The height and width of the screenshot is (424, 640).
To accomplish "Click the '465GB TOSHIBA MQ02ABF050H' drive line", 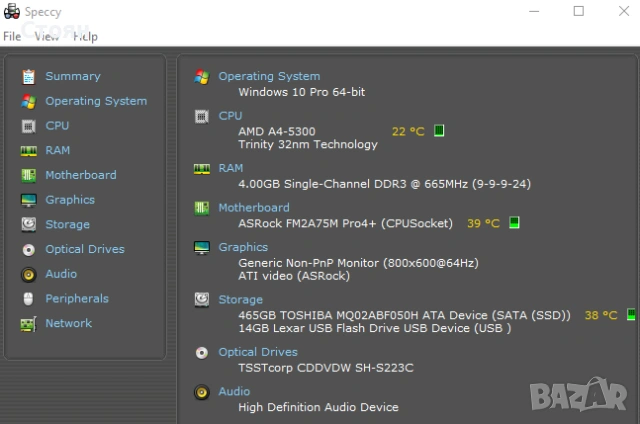I will (404, 315).
